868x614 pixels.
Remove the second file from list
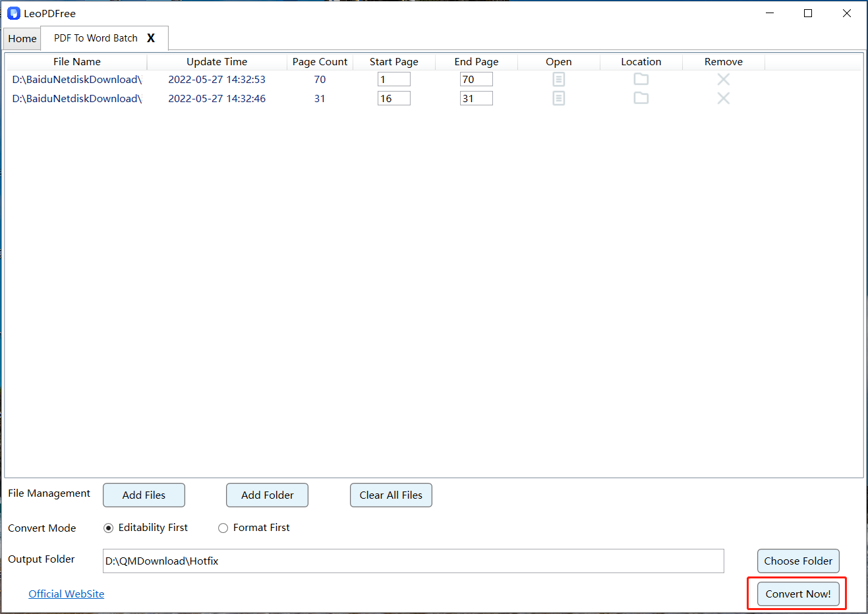(x=723, y=99)
